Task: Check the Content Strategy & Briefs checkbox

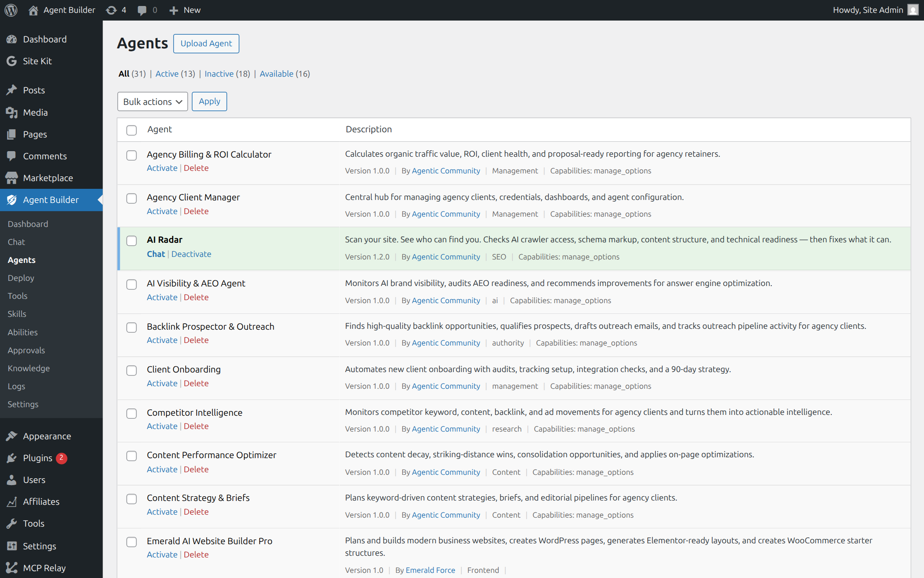Action: [x=132, y=499]
